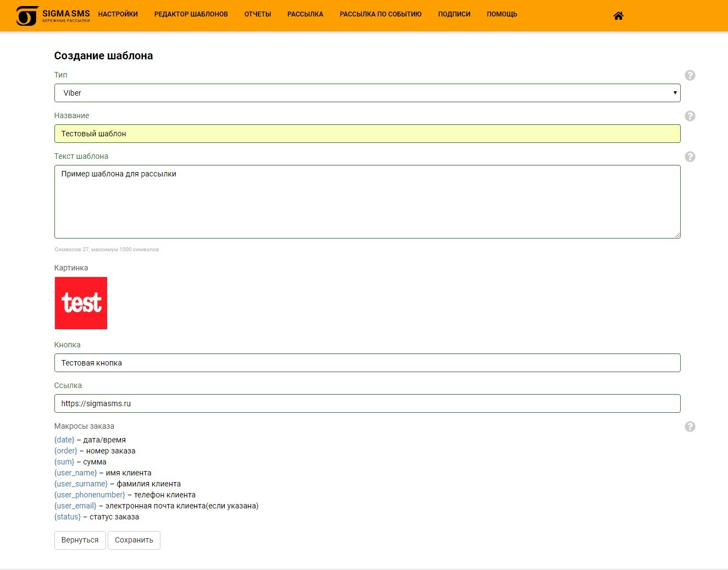Image resolution: width=728 pixels, height=570 pixels.
Task: Insert the {date} macro link
Action: click(64, 440)
